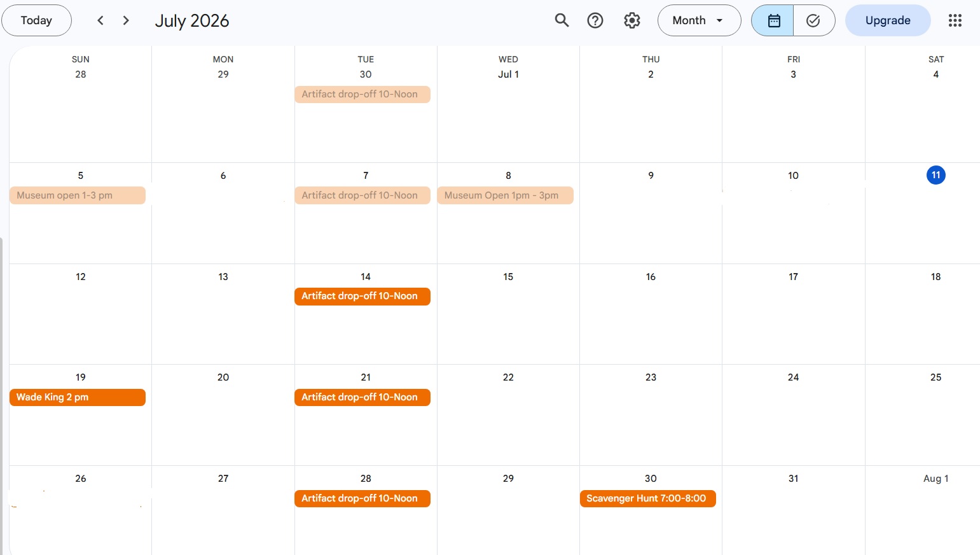
Task: Open the July 14 Artifact drop-off event
Action: click(x=362, y=296)
